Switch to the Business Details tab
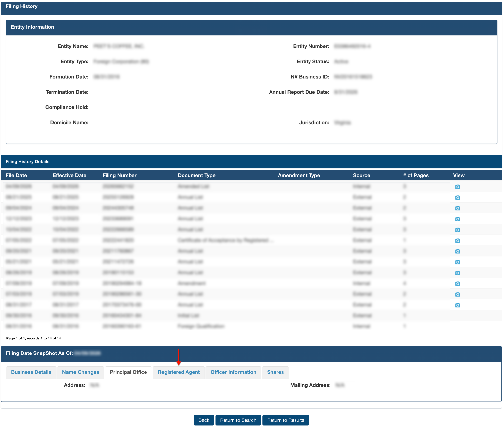This screenshot has height=439, width=504. click(31, 372)
